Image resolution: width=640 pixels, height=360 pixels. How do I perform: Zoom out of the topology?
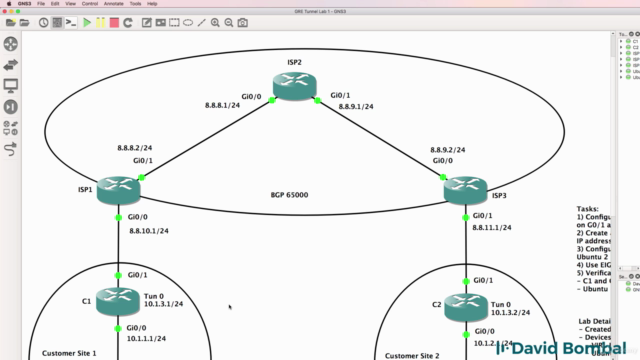tap(229, 23)
